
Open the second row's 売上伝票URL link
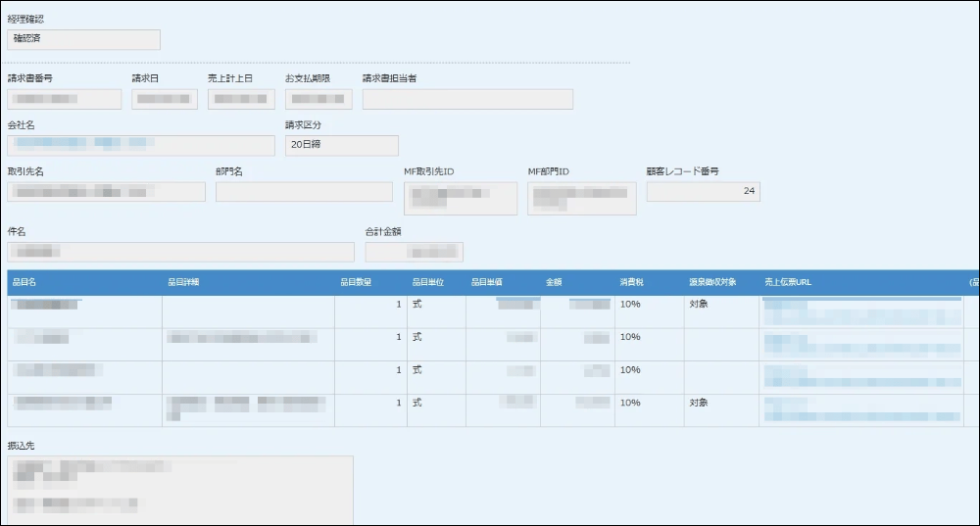point(861,345)
